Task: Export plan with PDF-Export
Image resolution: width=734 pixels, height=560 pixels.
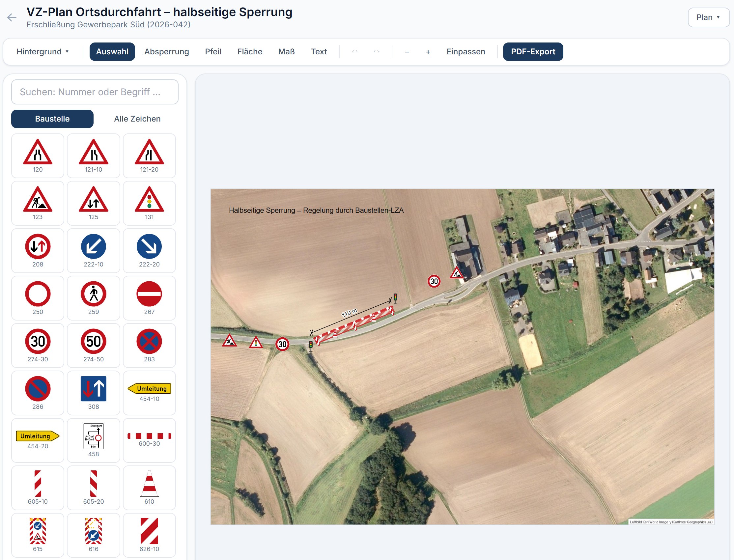Action: 533,52
